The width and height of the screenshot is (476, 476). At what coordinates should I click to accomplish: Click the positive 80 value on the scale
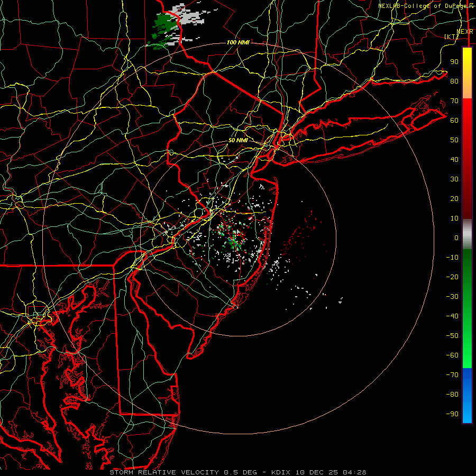pyautogui.click(x=454, y=81)
